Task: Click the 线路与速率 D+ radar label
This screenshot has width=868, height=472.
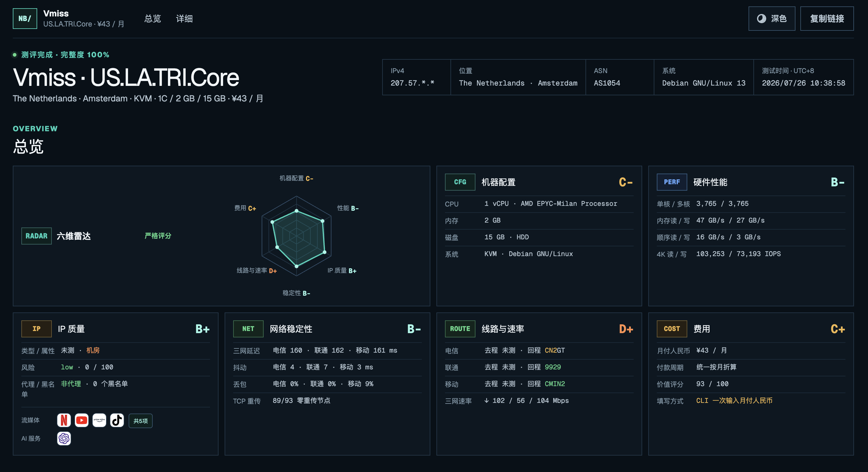Action: tap(256, 271)
